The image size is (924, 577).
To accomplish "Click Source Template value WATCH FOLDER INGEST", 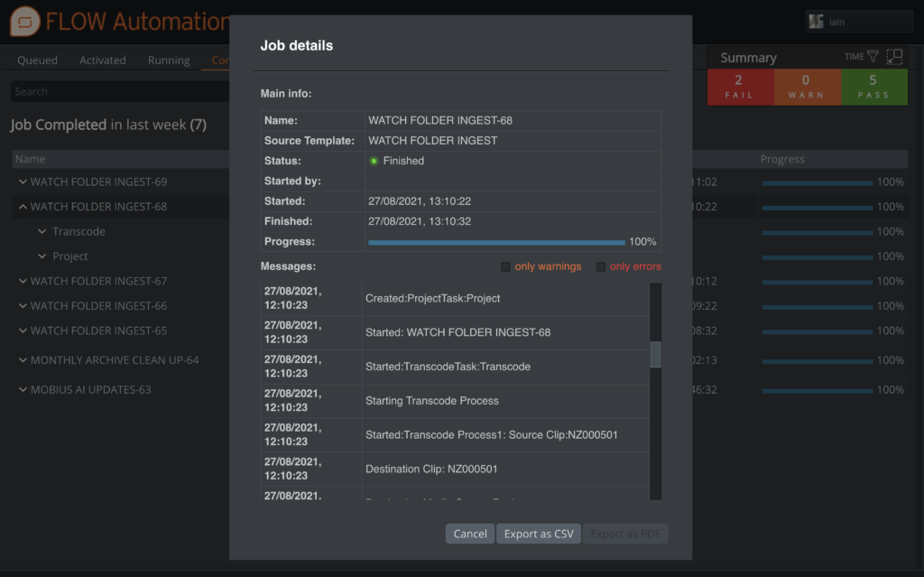I will click(432, 141).
